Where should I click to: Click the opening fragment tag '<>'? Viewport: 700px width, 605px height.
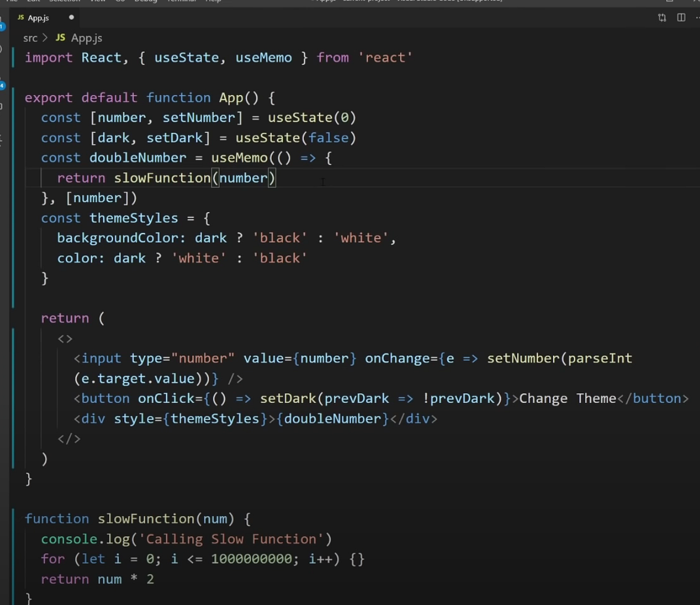[65, 339]
